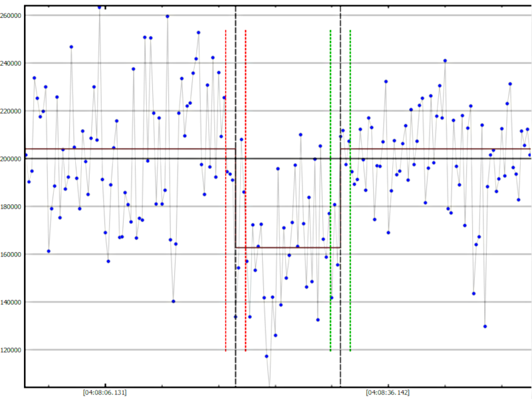Click the 240000 y-axis label
532x399 pixels.
pos(12,63)
